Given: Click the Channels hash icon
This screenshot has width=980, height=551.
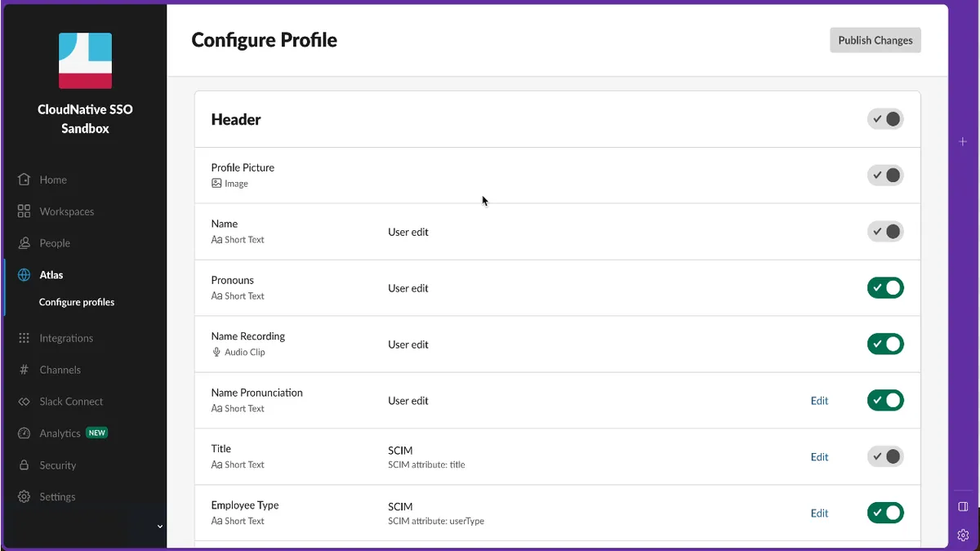Looking at the screenshot, I should point(24,370).
